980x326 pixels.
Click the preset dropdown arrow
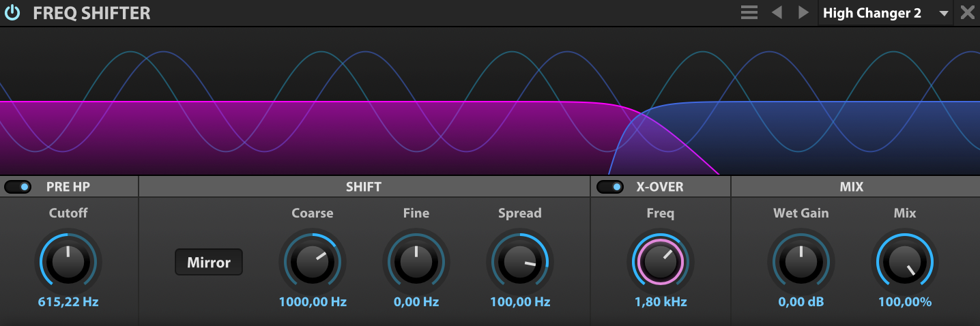click(x=944, y=14)
